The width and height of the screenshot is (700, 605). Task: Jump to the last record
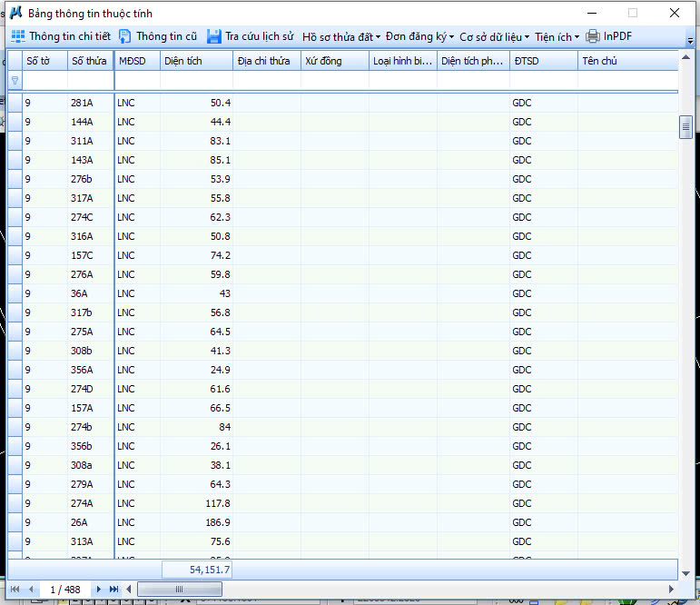click(x=113, y=590)
